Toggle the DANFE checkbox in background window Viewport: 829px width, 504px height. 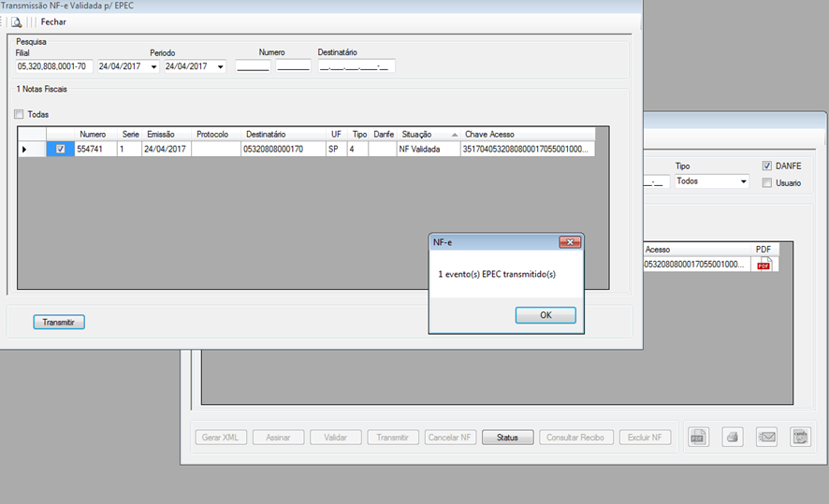tap(767, 166)
